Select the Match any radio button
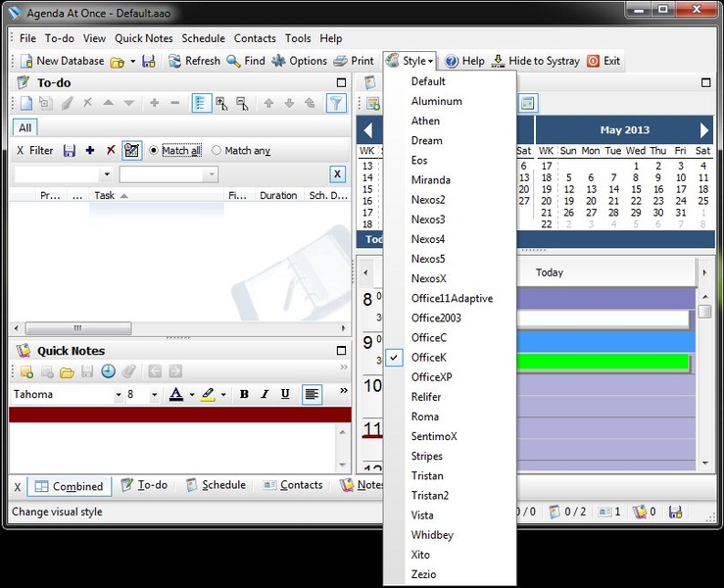The width and height of the screenshot is (724, 588). coord(217,151)
